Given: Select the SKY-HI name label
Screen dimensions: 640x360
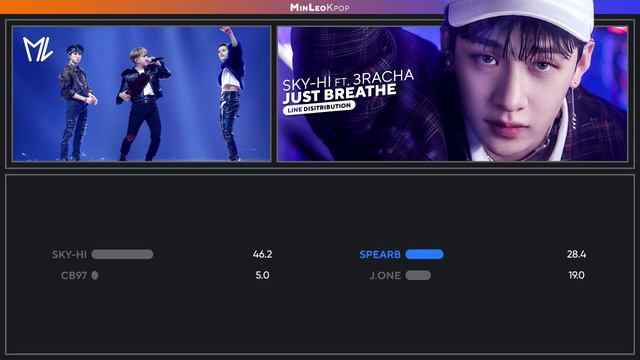Looking at the screenshot, I should 69,255.
